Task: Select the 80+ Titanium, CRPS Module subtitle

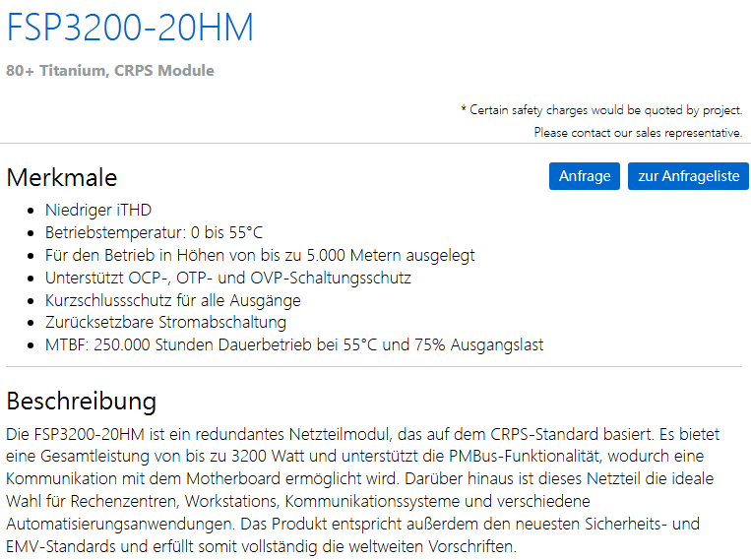Action: (x=110, y=71)
